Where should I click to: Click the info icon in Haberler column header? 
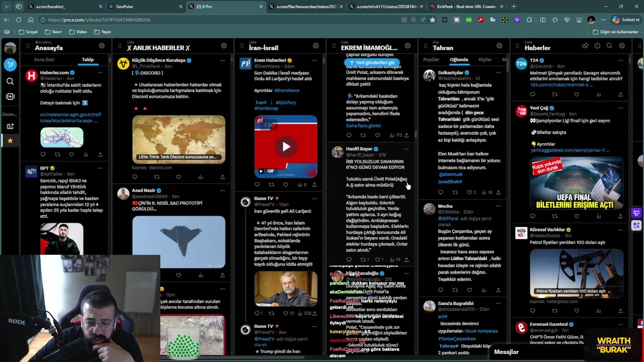[597, 46]
